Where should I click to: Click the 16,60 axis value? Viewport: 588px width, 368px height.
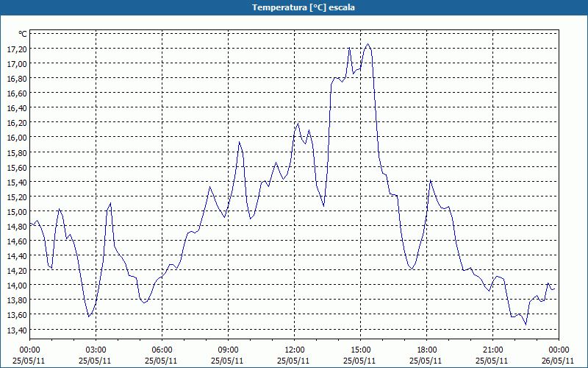coord(17,93)
